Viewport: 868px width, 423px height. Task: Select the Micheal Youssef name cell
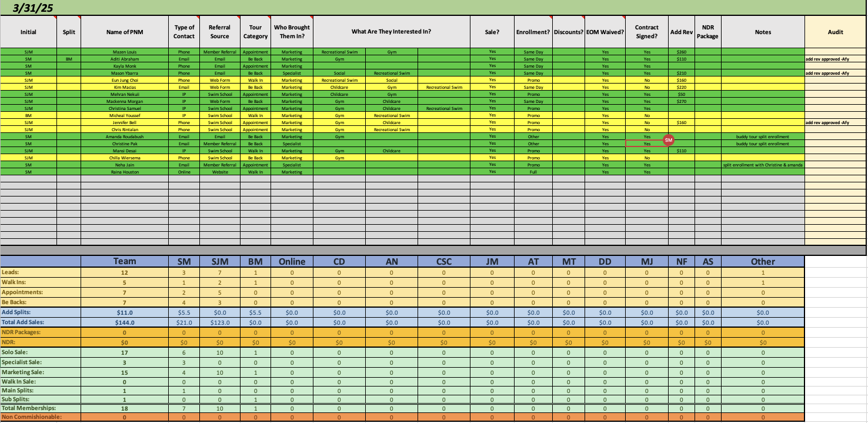(x=125, y=115)
